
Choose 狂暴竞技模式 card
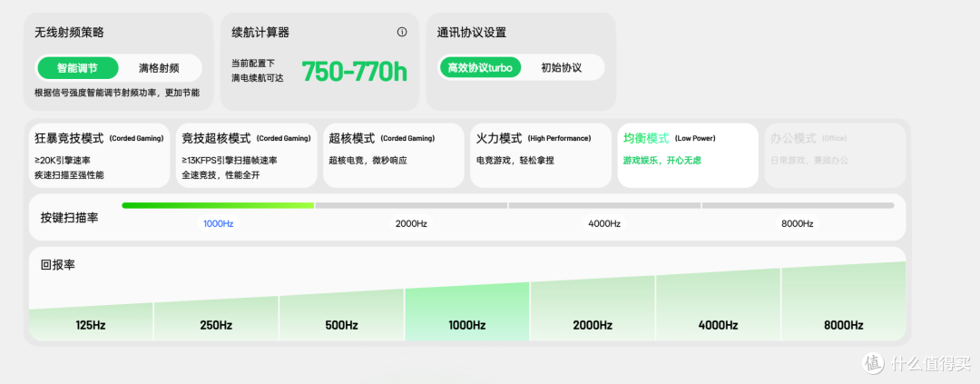coord(100,155)
